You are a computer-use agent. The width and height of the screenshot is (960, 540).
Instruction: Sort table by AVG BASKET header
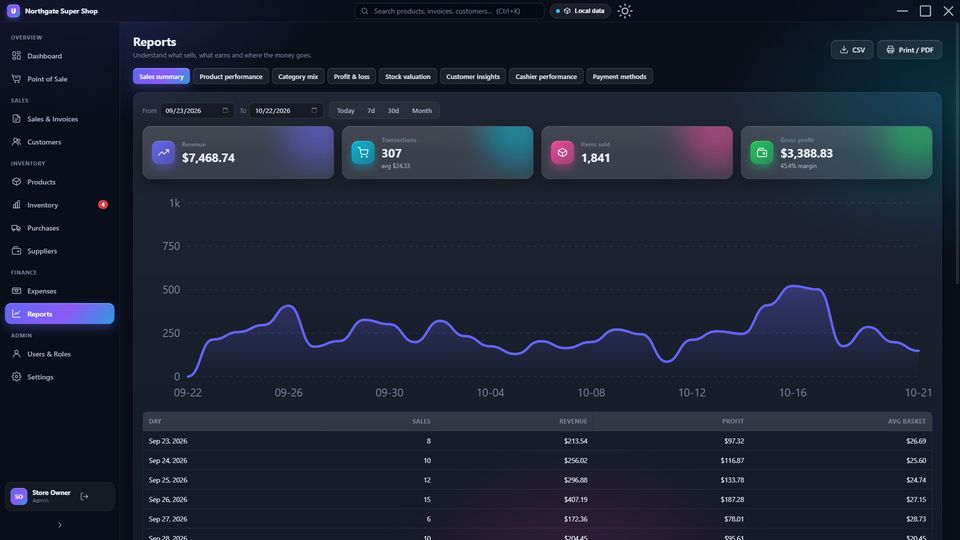pos(907,421)
